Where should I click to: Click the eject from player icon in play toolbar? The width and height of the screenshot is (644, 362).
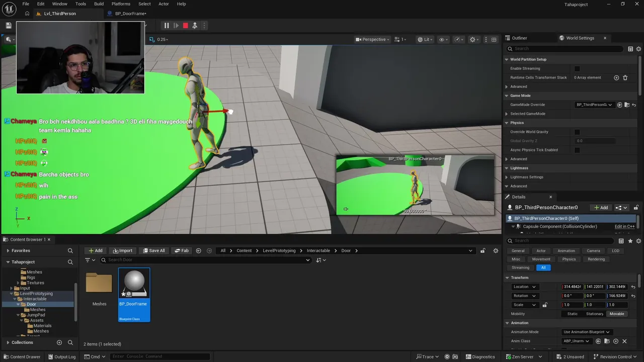(x=195, y=26)
